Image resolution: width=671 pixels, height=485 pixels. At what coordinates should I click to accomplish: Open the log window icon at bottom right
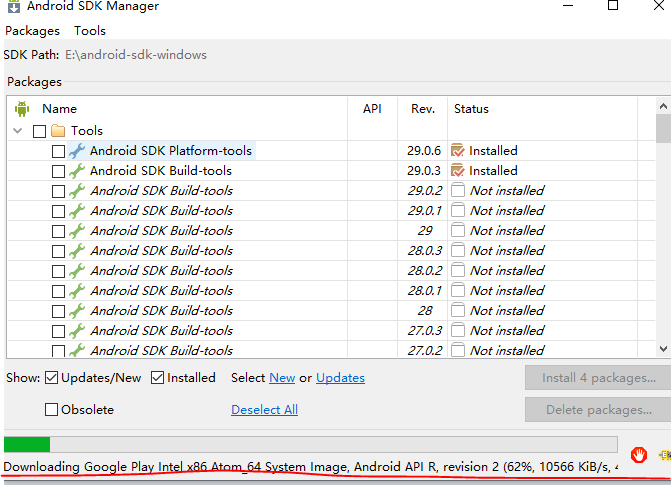[x=664, y=455]
